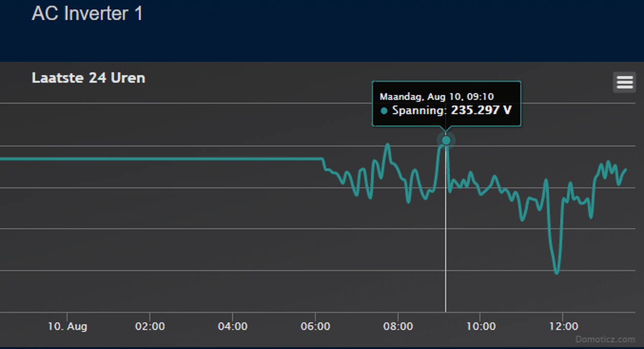The image size is (644, 349).
Task: Click the Spanning 235.297 V tooltip value
Action: pyautogui.click(x=452, y=110)
